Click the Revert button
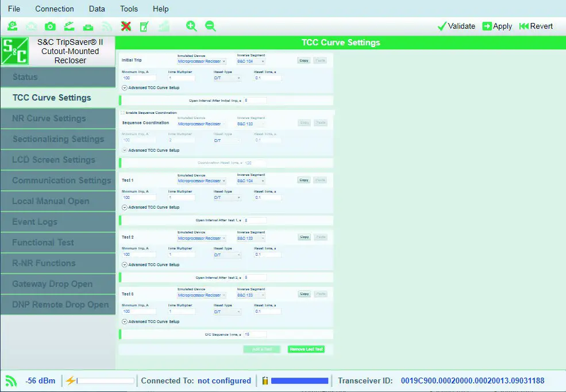 (536, 26)
